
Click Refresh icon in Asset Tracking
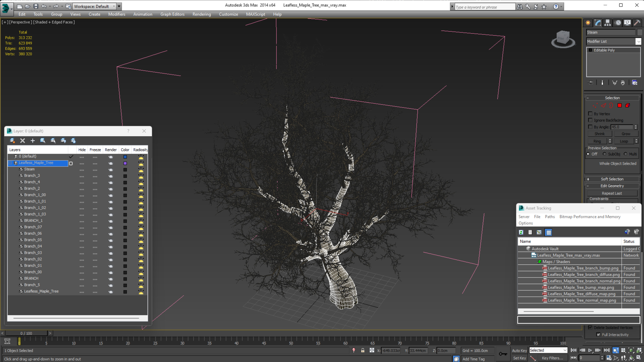521,232
